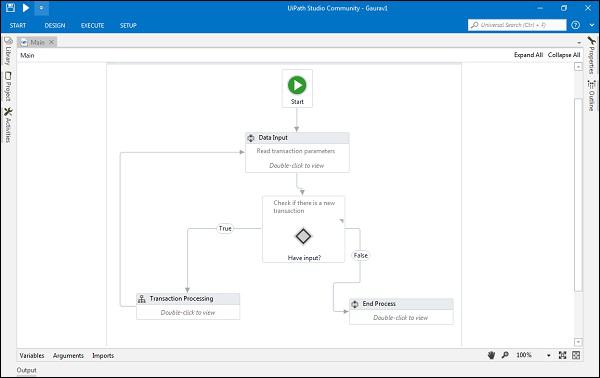The height and width of the screenshot is (378, 600).
Task: Click the canvas scrollbar bottom arrow
Action: pos(578,342)
